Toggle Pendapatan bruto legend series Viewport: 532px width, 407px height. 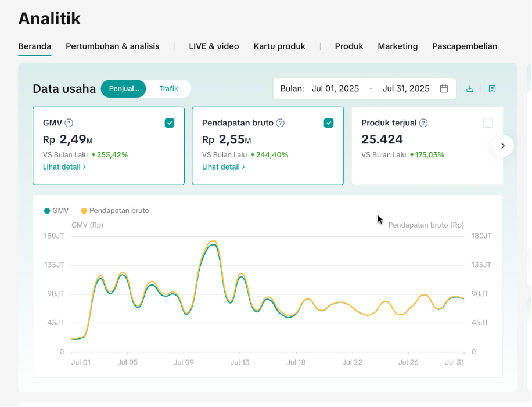115,211
